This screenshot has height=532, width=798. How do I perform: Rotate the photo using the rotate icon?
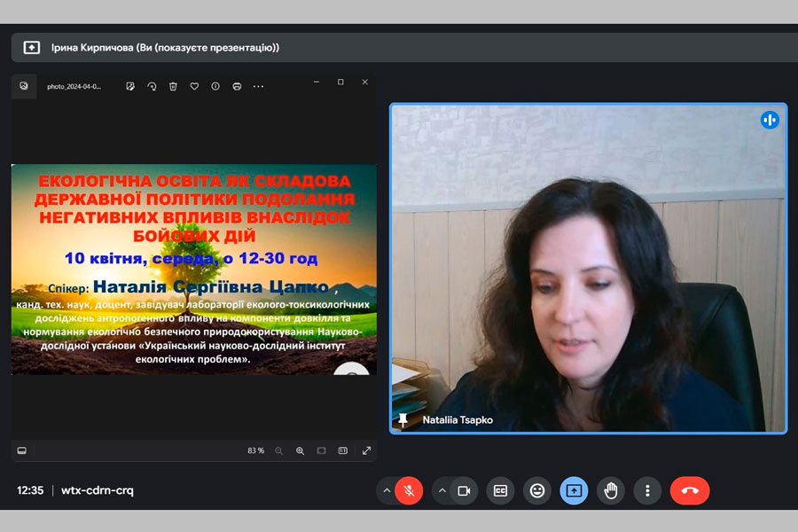tap(152, 86)
